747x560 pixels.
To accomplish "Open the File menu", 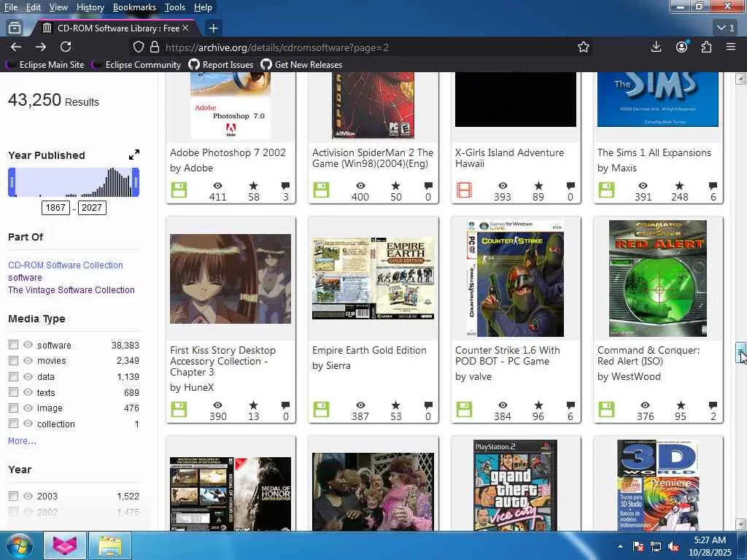I will (10, 7).
